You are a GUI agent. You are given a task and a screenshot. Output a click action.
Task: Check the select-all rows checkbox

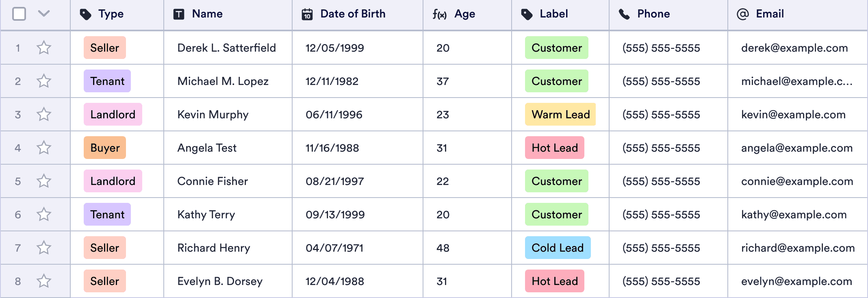pos(19,14)
